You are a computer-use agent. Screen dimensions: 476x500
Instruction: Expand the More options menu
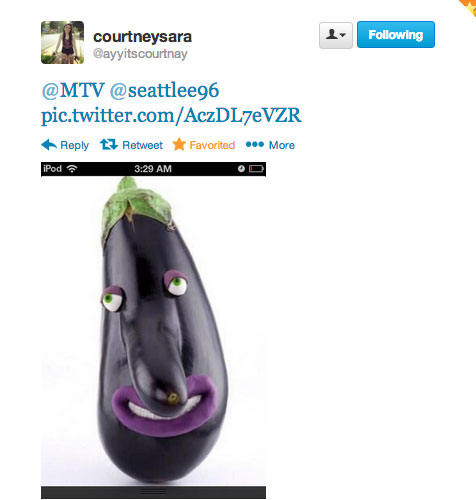[x=282, y=145]
